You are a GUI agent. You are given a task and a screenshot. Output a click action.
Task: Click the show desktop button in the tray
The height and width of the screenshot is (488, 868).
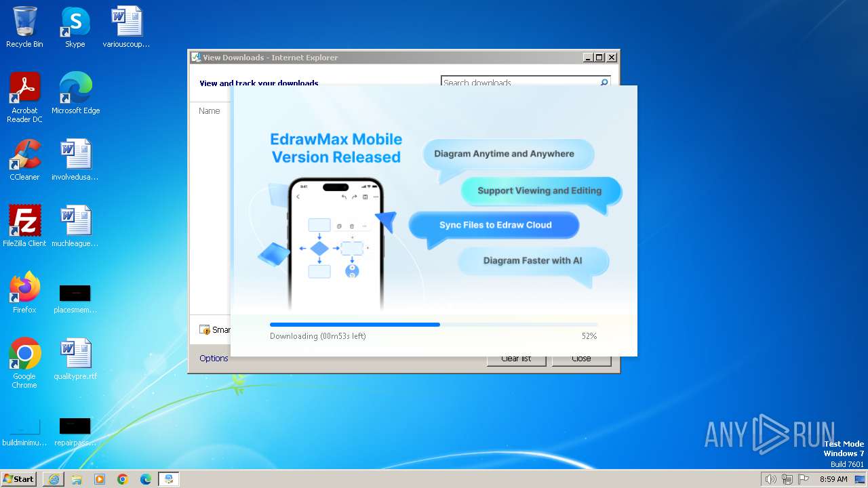pos(860,479)
